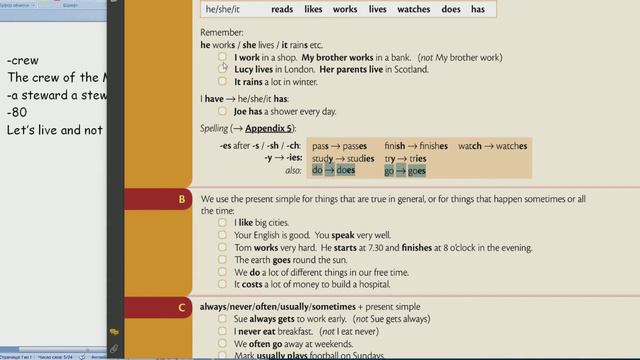Click the word count in the Word status bar
Screen dimensions: 640x360
pyautogui.click(x=55, y=357)
